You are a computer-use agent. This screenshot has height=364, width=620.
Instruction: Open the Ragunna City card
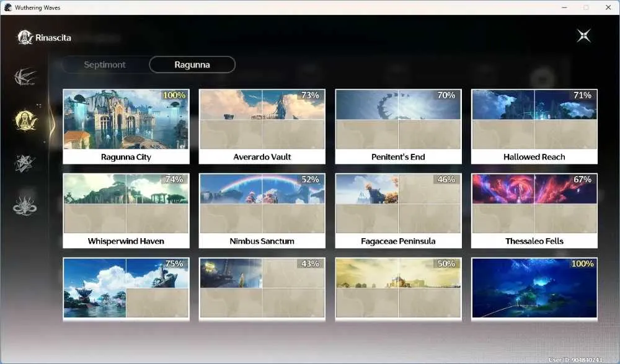click(126, 127)
